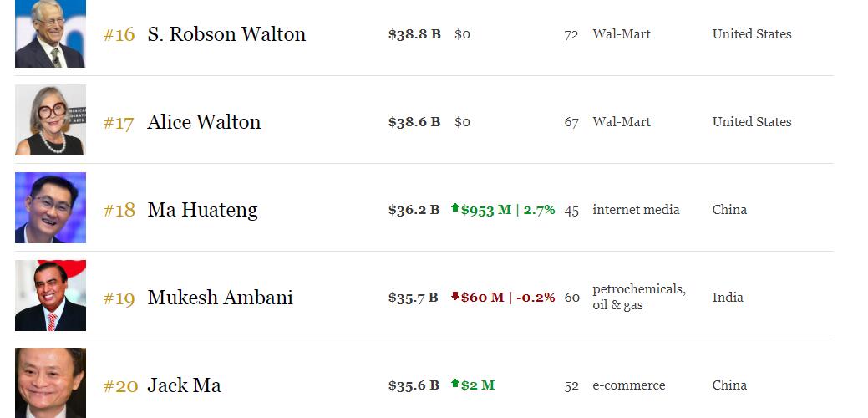Open the Ma Huateng profile link
Screen dimensions: 868x418
click(x=203, y=211)
